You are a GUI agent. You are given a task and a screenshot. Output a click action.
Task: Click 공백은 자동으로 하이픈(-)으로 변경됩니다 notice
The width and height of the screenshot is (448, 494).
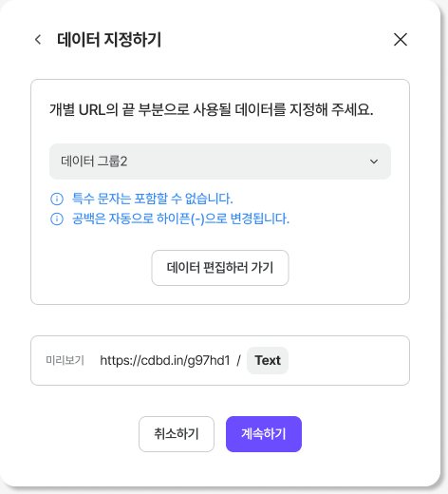(x=180, y=218)
